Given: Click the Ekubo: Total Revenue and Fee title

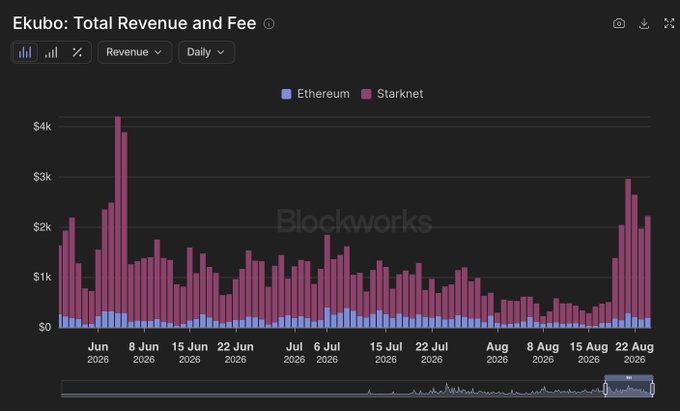Looking at the screenshot, I should (134, 23).
